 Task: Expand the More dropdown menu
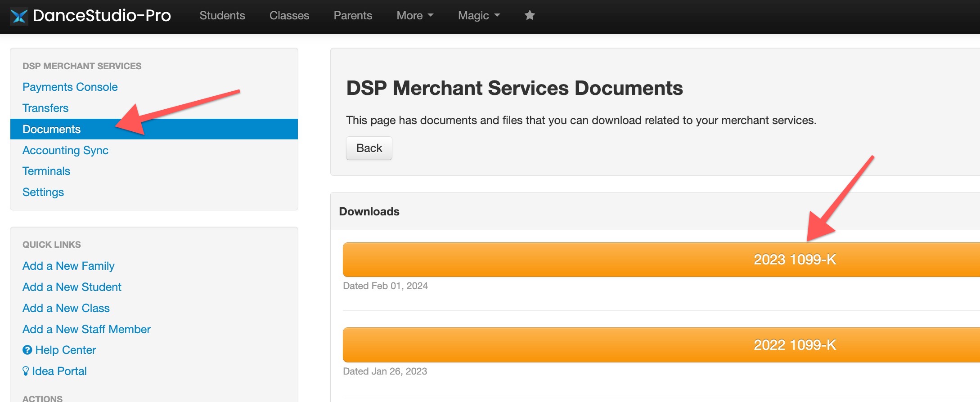click(x=414, y=15)
